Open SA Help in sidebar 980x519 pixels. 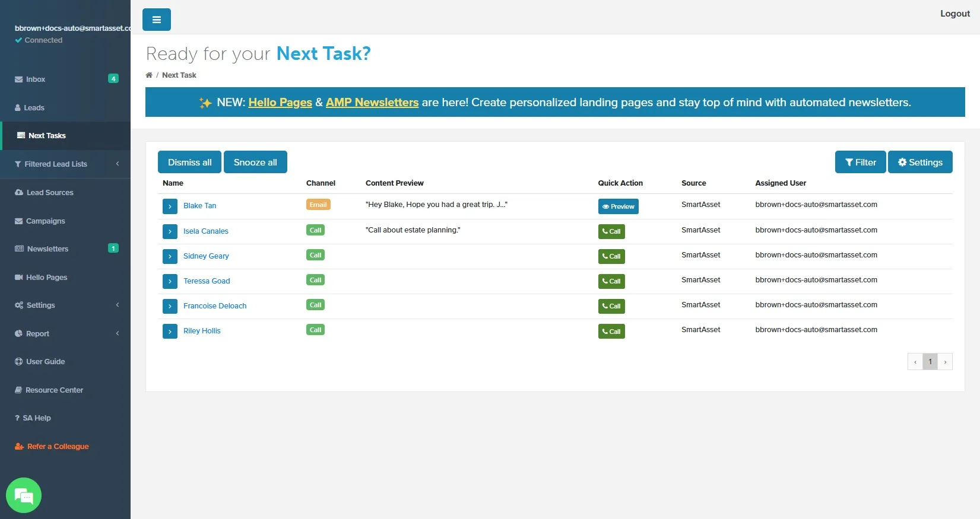(65, 418)
